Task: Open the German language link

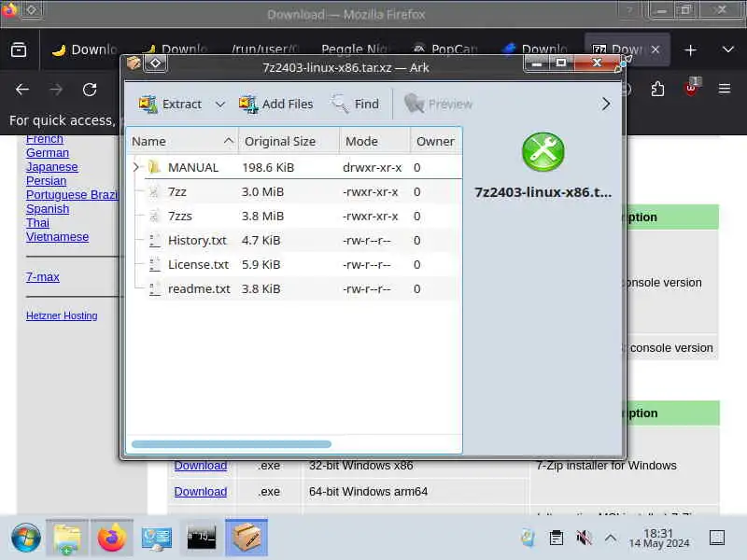Action: click(48, 153)
